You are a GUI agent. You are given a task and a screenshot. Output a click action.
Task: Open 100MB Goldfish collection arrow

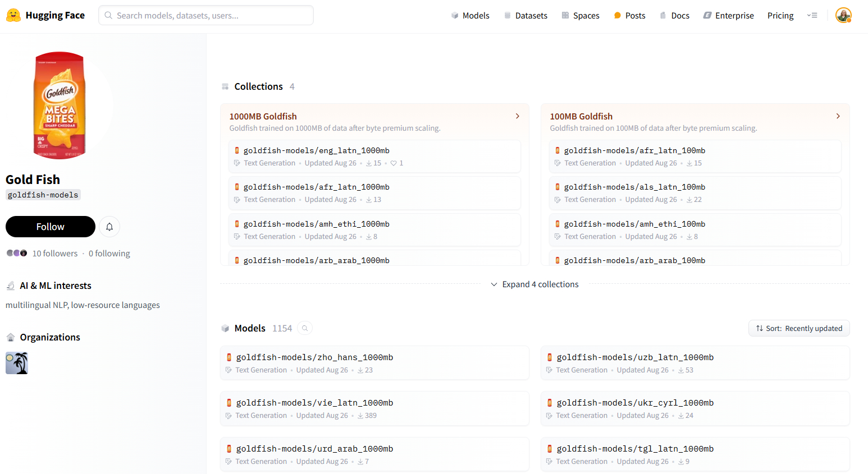point(838,116)
